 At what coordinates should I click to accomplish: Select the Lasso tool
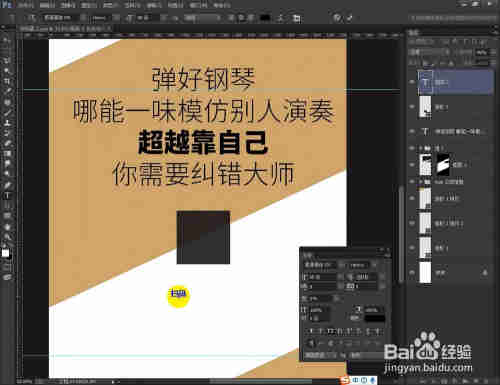[7, 60]
